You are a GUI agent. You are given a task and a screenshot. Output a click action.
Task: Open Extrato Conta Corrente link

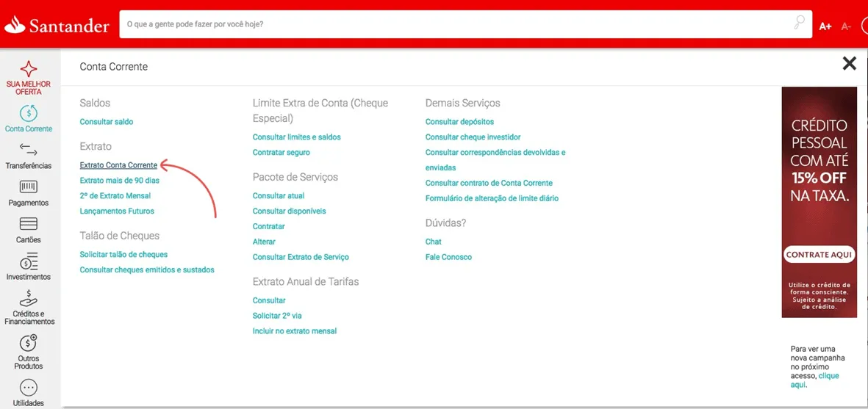pyautogui.click(x=118, y=164)
